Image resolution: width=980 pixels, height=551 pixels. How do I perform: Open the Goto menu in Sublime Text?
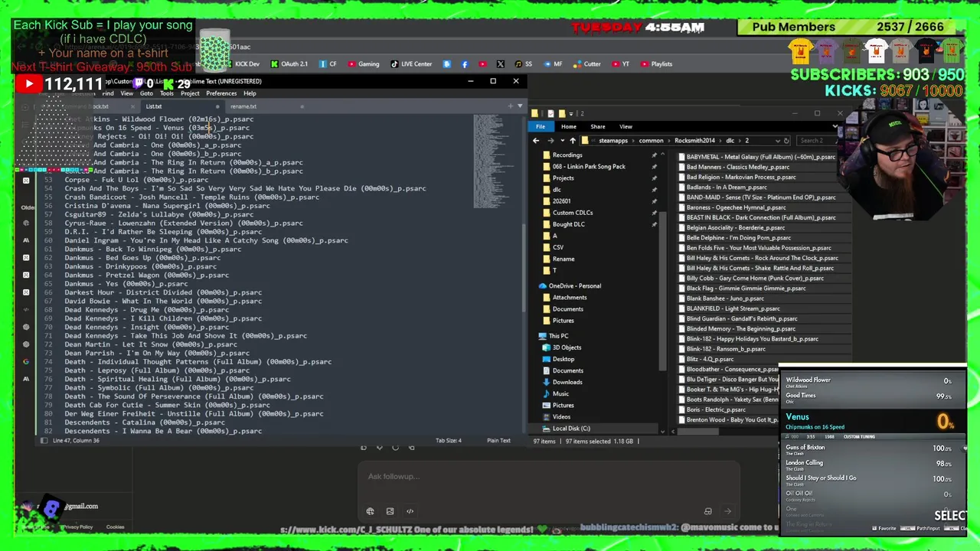(x=146, y=93)
